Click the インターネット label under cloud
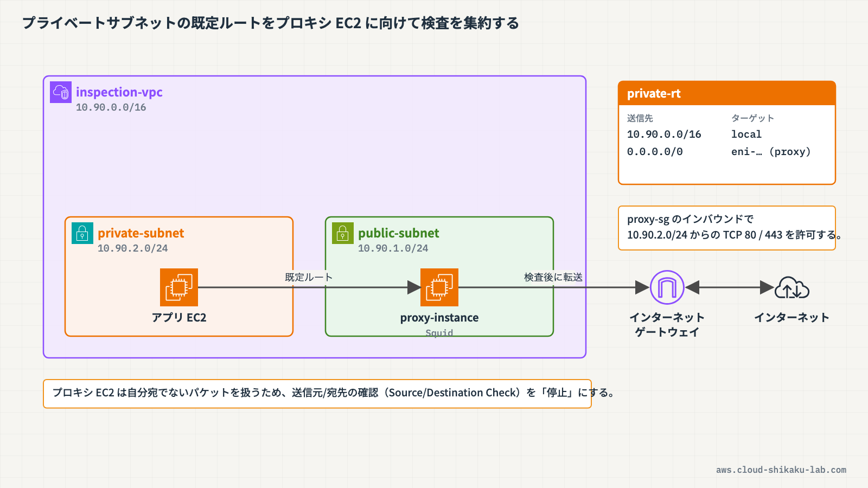 [792, 318]
